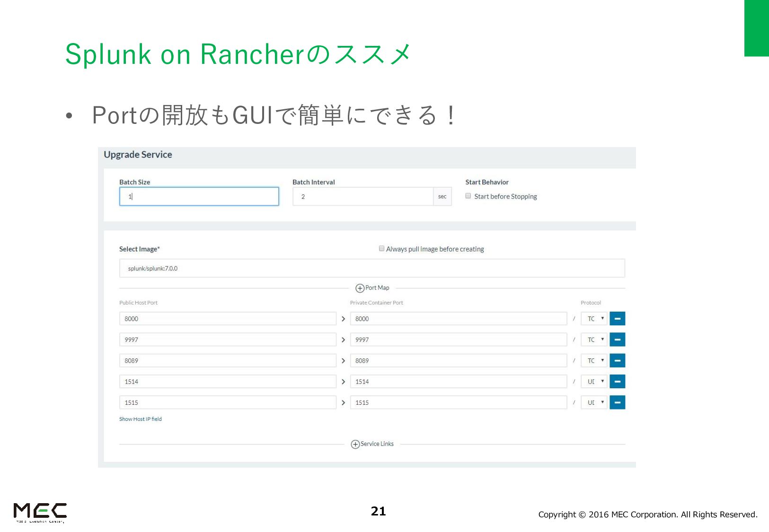Viewport: 769px width, 532px height.
Task: Click slide page number 21
Action: point(378,511)
